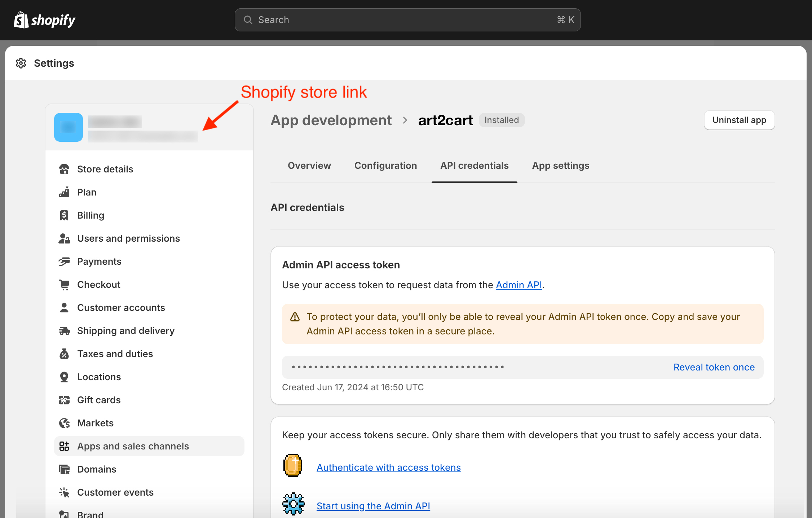Screen dimensions: 812x518
Task: Click the Locations pin icon
Action: point(64,377)
